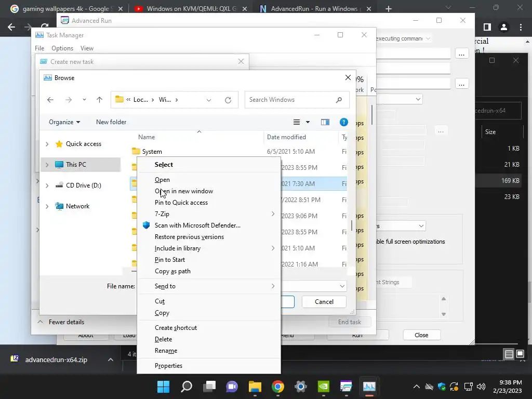Toggle the preview pane icon in Browse
Screen dimensions: 532x399
point(325,122)
